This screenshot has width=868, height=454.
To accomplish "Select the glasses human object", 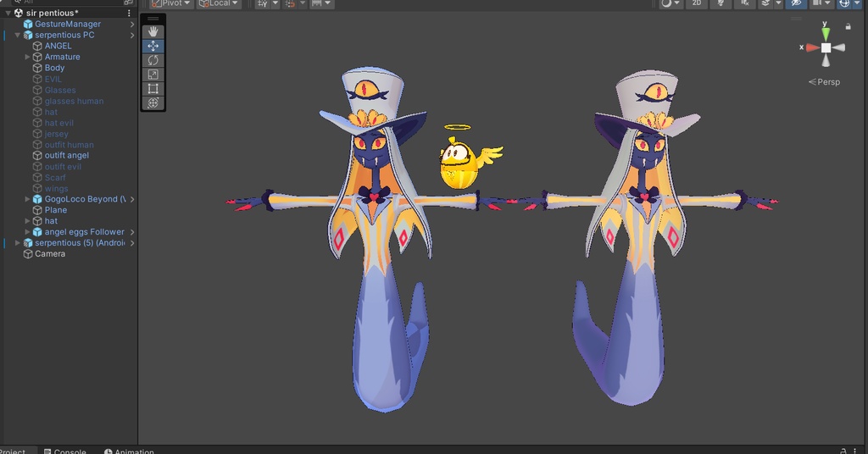I will point(74,101).
